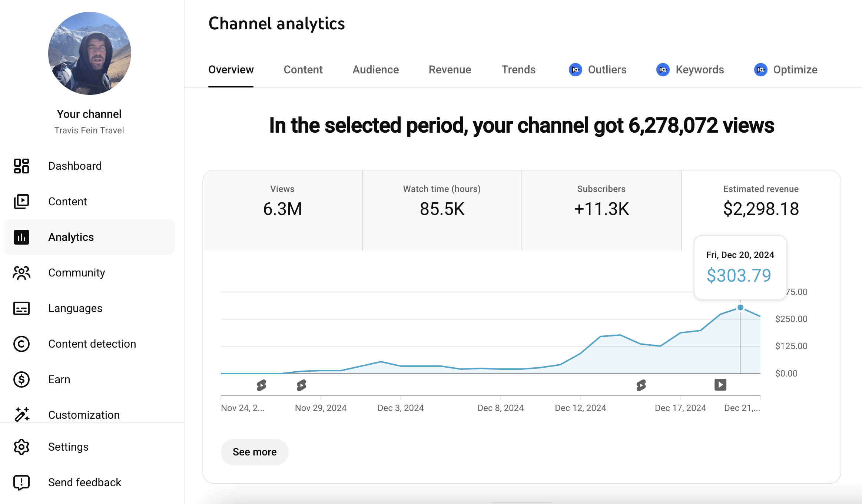Select the Estimated revenue $2,298.18 card
The width and height of the screenshot is (862, 504).
pos(761,210)
